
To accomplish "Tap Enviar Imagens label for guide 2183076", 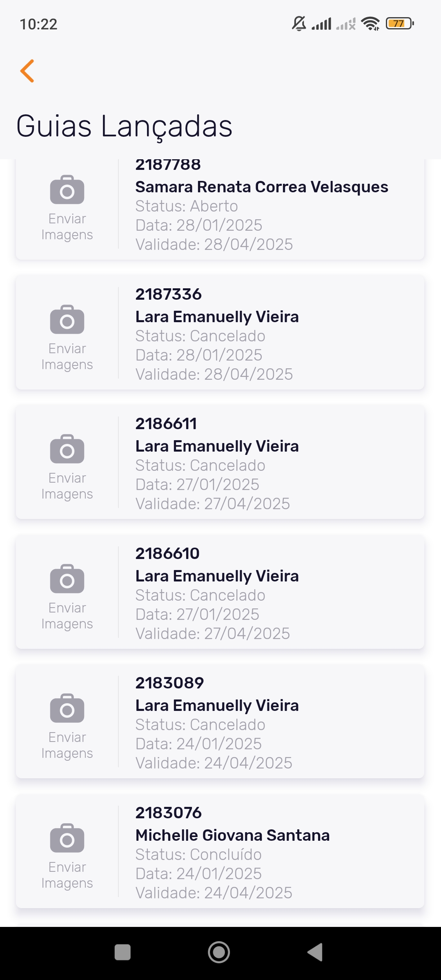I will point(67,875).
